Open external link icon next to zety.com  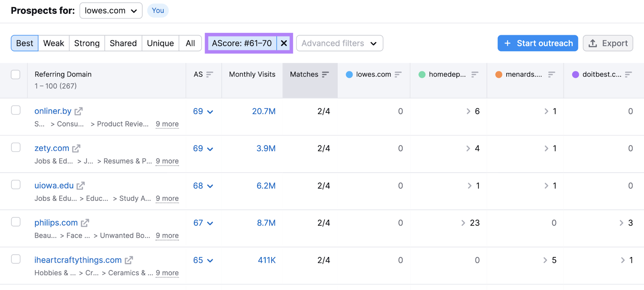pos(76,149)
